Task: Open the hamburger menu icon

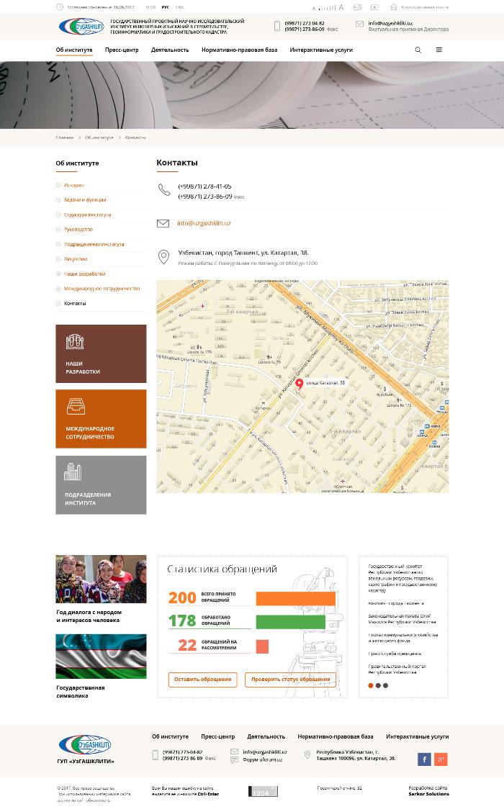Action: (439, 50)
